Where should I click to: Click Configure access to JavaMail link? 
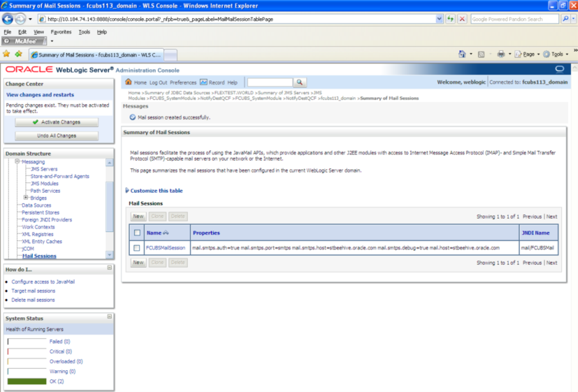pyautogui.click(x=43, y=282)
